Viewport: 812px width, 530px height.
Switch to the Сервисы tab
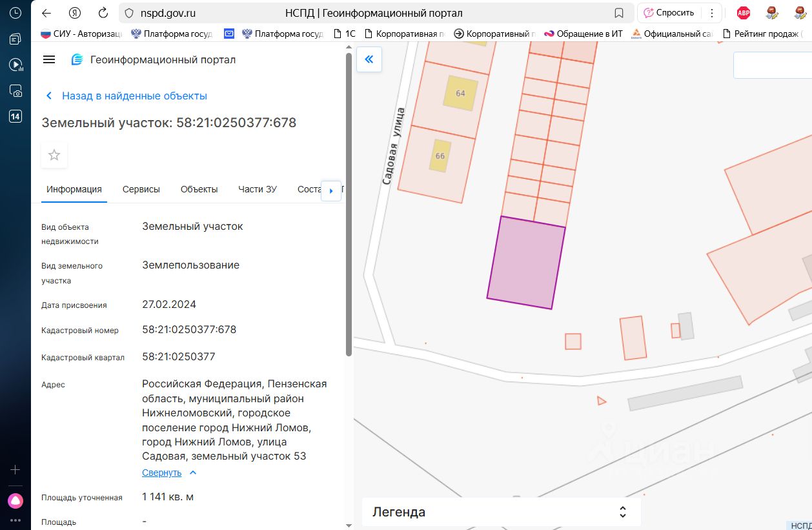click(x=141, y=189)
